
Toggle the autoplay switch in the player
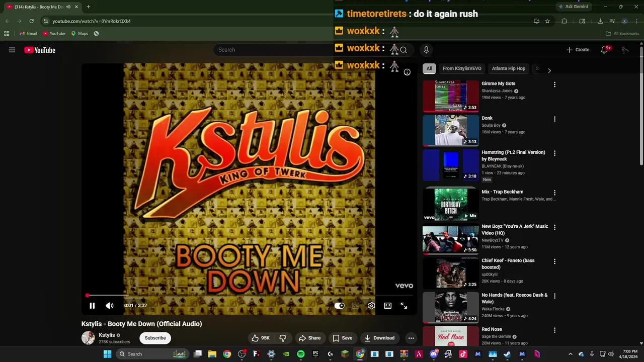tap(339, 306)
